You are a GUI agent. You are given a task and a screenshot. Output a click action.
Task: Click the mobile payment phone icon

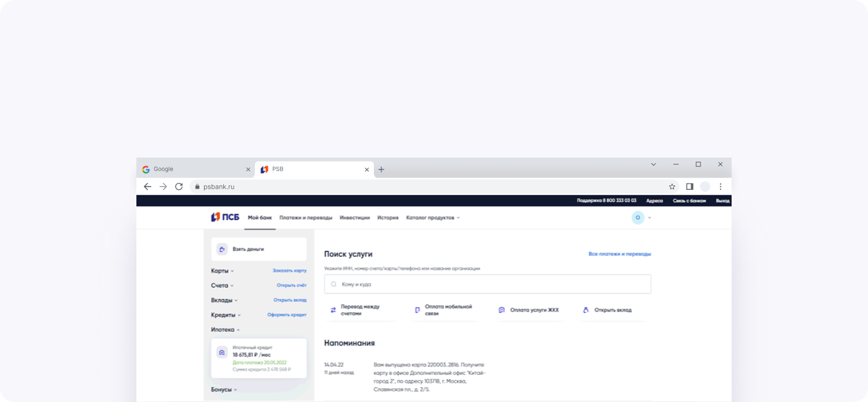tap(417, 310)
